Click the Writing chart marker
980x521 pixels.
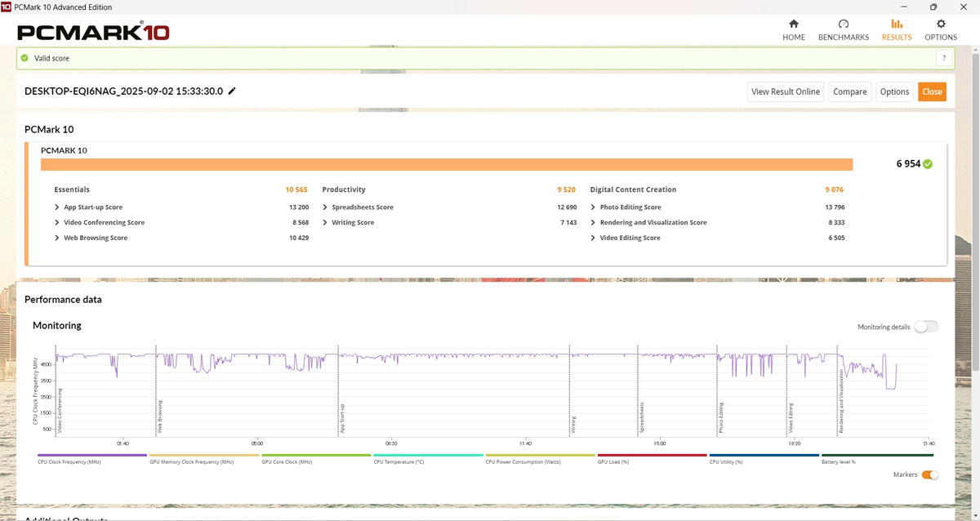click(573, 425)
